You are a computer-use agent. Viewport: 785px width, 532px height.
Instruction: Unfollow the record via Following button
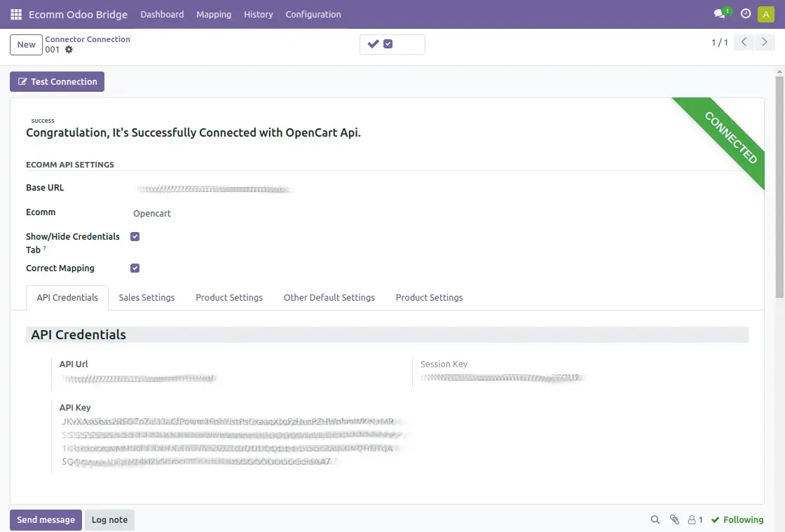click(x=737, y=519)
